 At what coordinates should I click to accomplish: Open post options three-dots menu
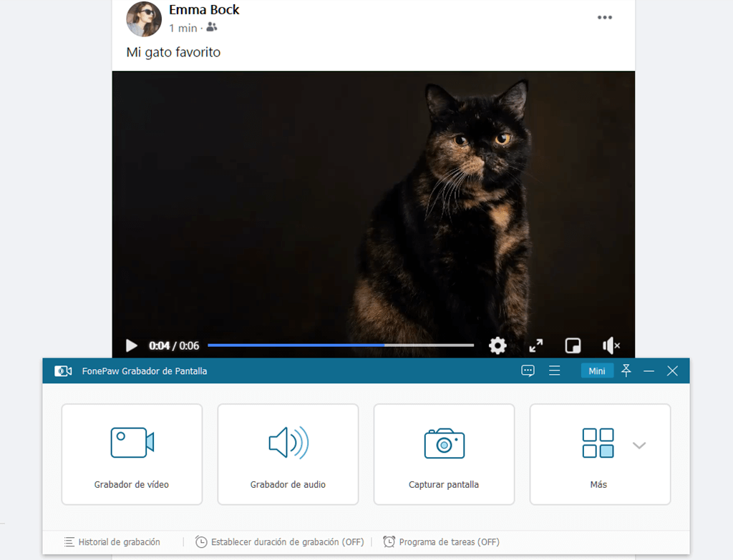tap(604, 17)
